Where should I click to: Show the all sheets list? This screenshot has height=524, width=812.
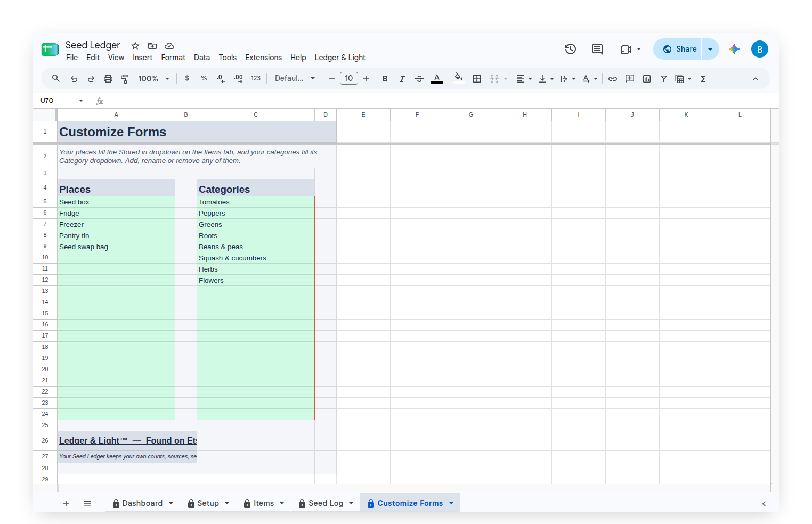point(87,503)
